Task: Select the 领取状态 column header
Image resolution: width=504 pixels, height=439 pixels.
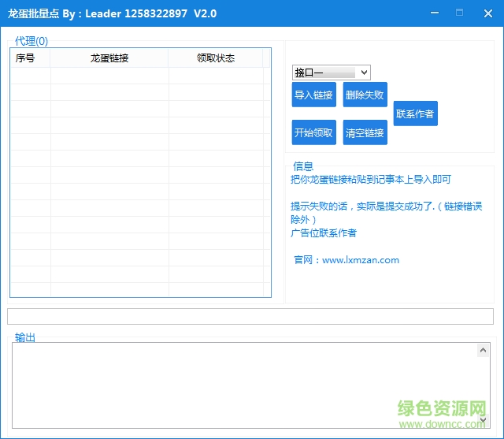Action: 216,58
